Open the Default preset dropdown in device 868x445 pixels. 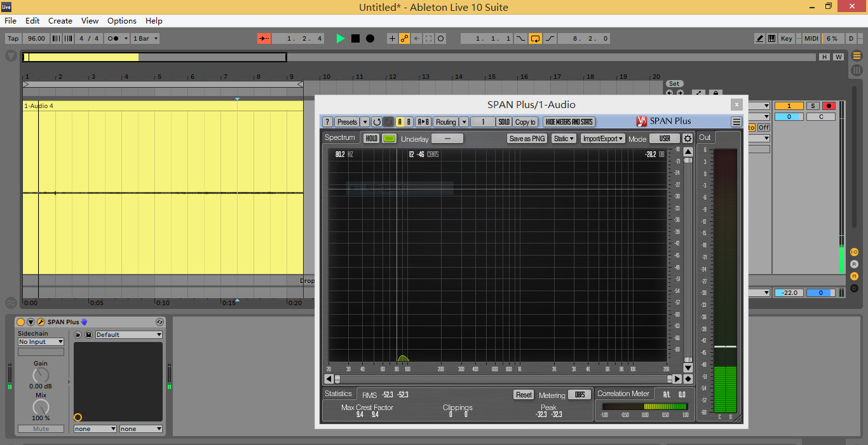click(x=129, y=335)
